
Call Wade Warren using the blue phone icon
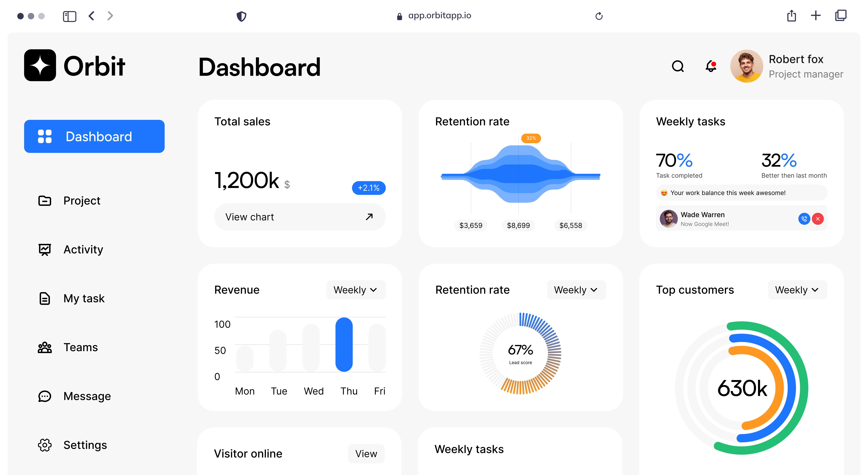tap(804, 219)
